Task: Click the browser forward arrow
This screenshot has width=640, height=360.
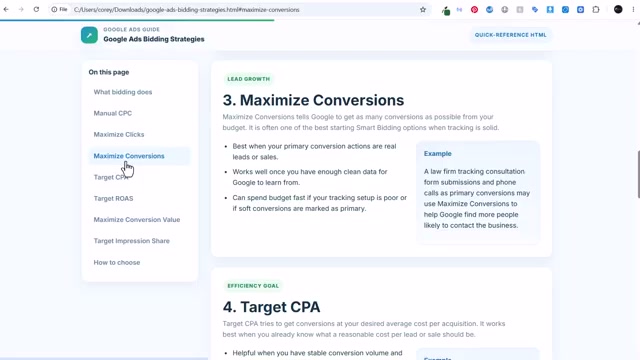Action: 21,9
